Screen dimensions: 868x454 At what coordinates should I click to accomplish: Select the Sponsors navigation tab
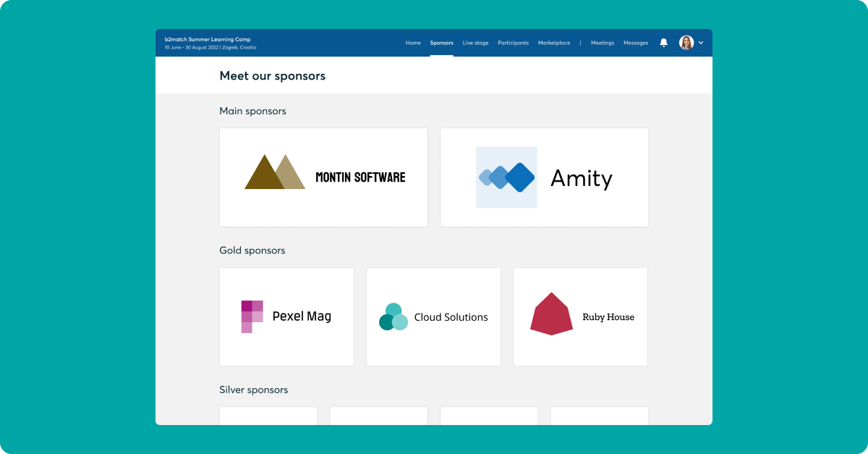pos(441,43)
